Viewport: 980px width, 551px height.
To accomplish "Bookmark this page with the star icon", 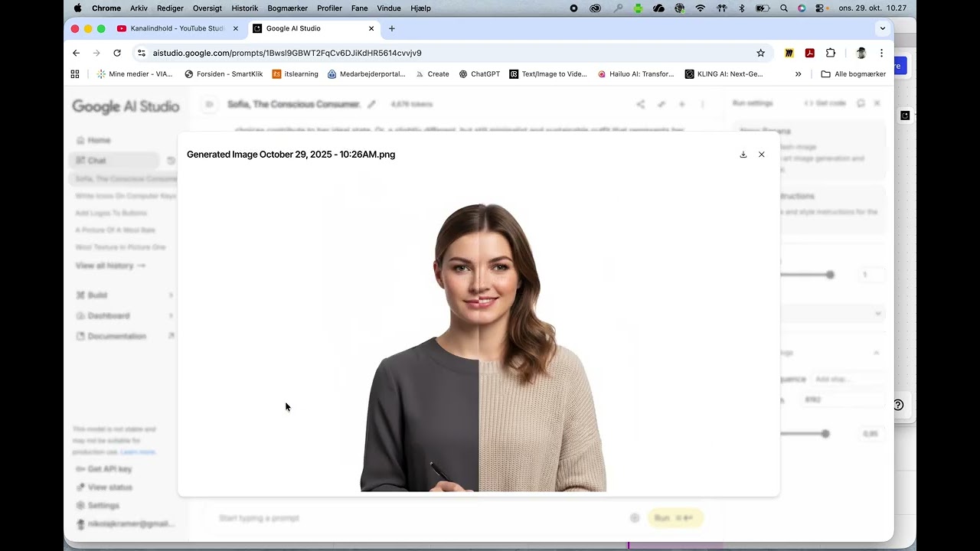I will 760,53.
